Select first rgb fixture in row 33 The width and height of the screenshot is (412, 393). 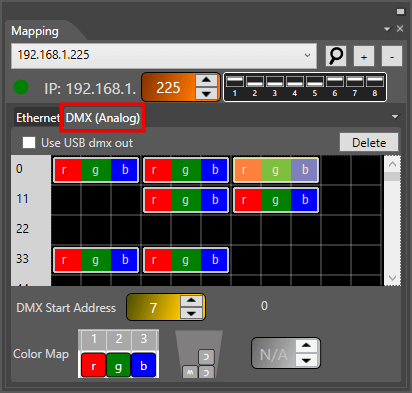tap(96, 260)
